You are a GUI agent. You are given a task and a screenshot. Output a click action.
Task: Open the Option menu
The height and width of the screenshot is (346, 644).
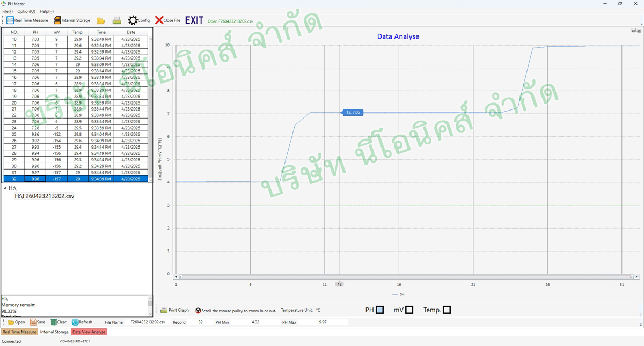point(26,11)
